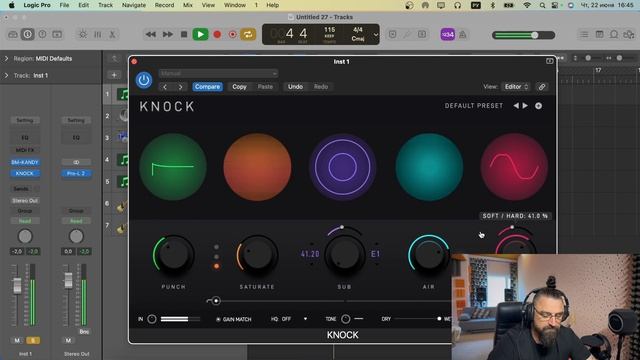Image resolution: width=640 pixels, height=360 pixels.
Task: Fast-forward the playhead
Action: click(x=167, y=35)
